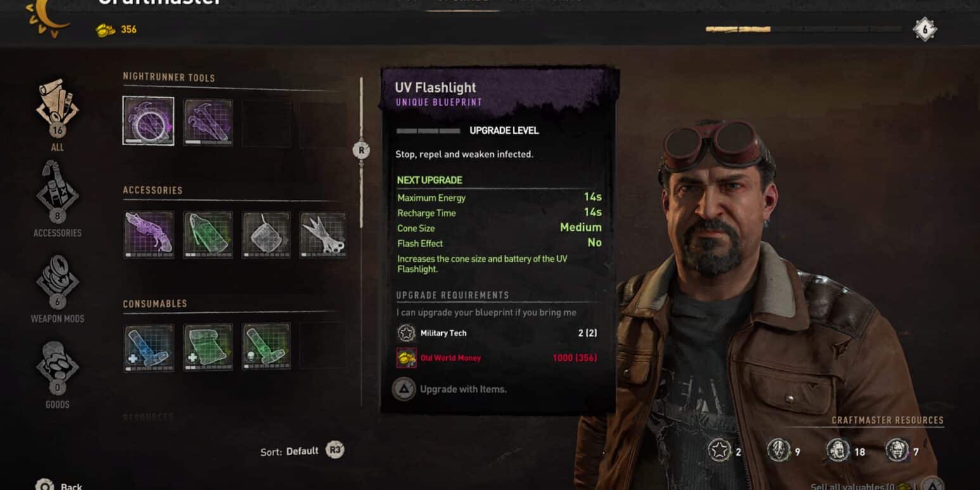Select the claw-shaped accessory blueprint
Image resolution: width=980 pixels, height=490 pixels.
pyautogui.click(x=323, y=235)
